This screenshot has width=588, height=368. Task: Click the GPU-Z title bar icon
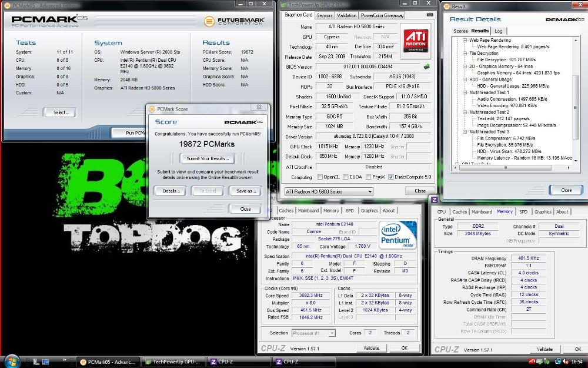coord(284,5)
